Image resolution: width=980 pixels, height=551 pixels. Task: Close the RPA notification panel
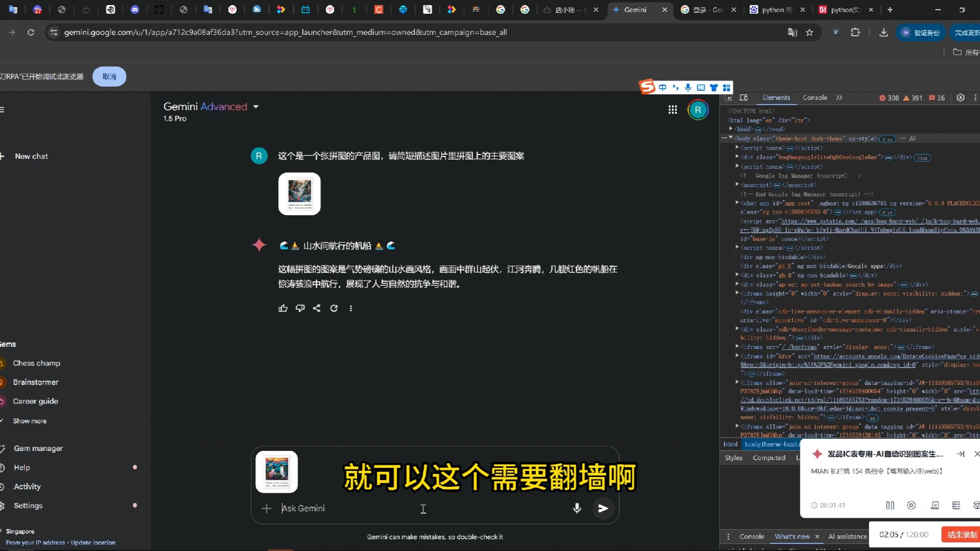click(x=976, y=454)
